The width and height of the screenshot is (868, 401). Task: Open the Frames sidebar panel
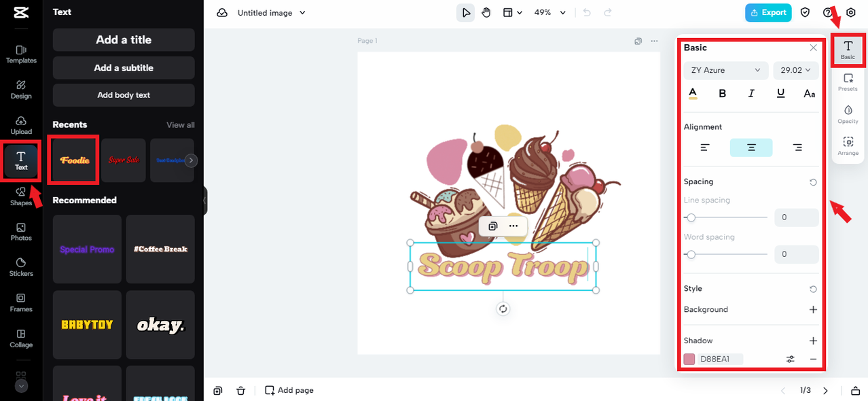[x=21, y=303]
